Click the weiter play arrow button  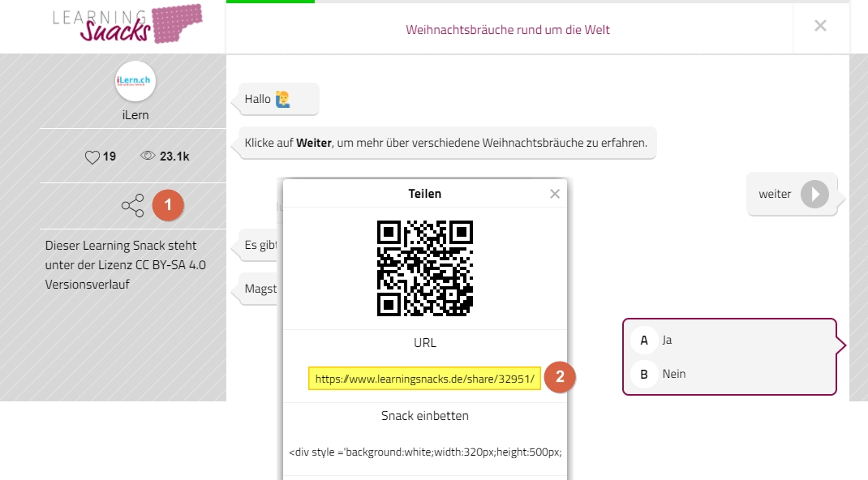pos(814,194)
